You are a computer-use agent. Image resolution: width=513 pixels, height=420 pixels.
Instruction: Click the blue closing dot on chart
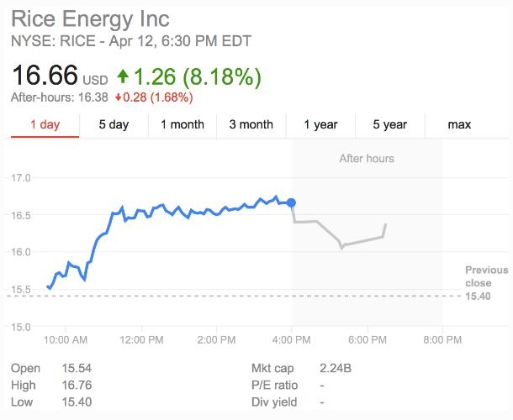point(292,202)
